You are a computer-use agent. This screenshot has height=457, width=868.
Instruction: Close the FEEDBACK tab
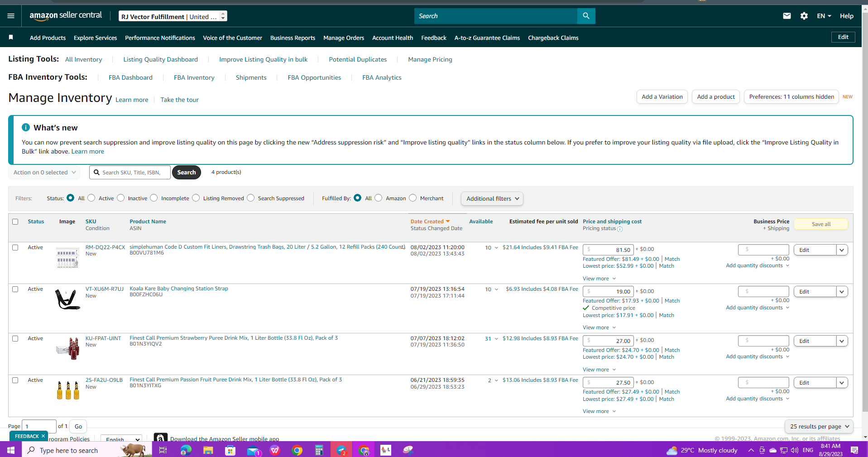43,436
